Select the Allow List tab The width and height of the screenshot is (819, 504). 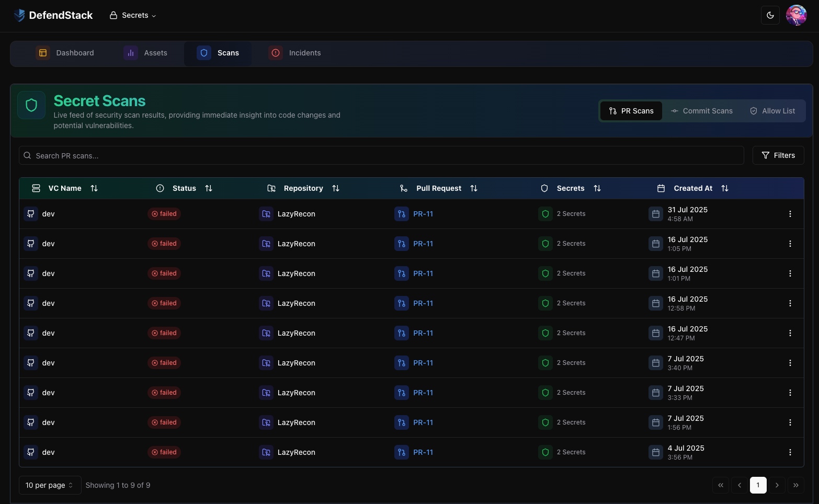[x=772, y=111]
